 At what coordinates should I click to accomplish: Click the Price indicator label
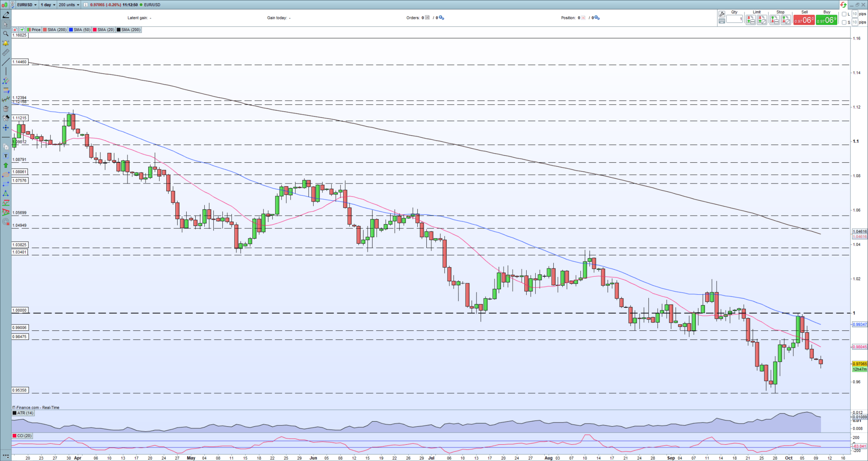[x=34, y=30]
